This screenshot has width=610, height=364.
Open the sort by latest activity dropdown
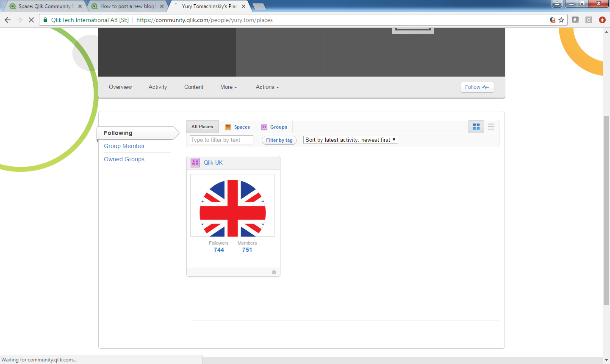point(351,140)
